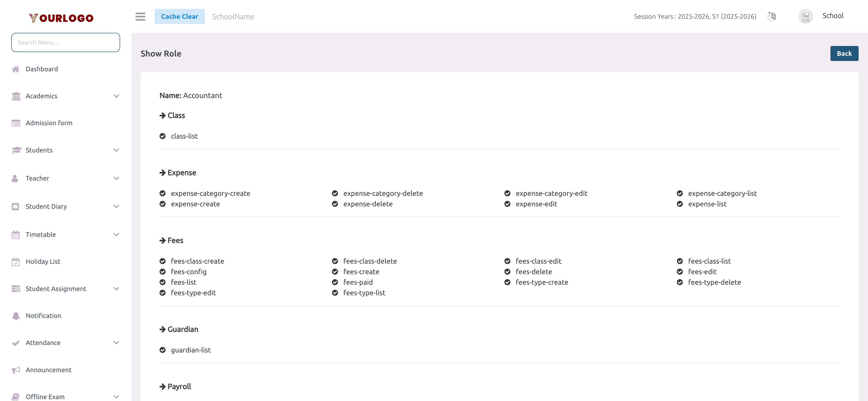868x401 pixels.
Task: Select Student Diary from sidebar
Action: click(46, 206)
